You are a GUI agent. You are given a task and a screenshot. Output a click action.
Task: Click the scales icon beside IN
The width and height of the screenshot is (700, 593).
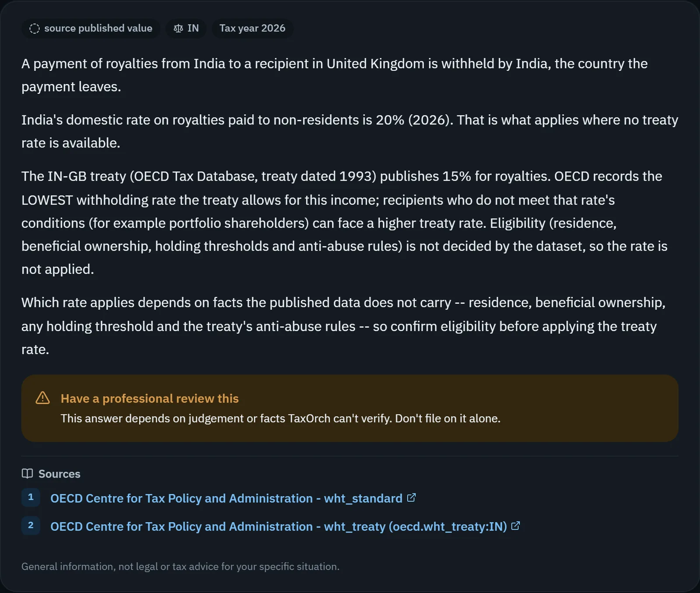(x=178, y=28)
